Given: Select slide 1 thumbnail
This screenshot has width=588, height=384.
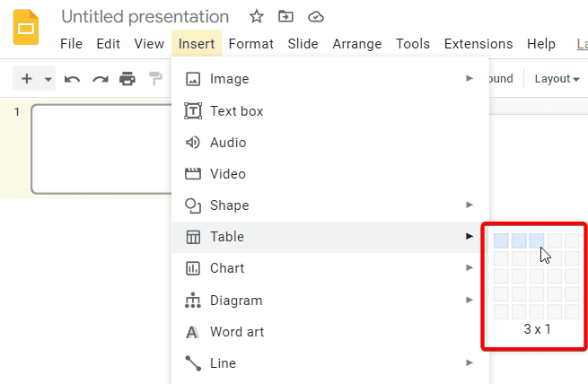Looking at the screenshot, I should pyautogui.click(x=102, y=149).
